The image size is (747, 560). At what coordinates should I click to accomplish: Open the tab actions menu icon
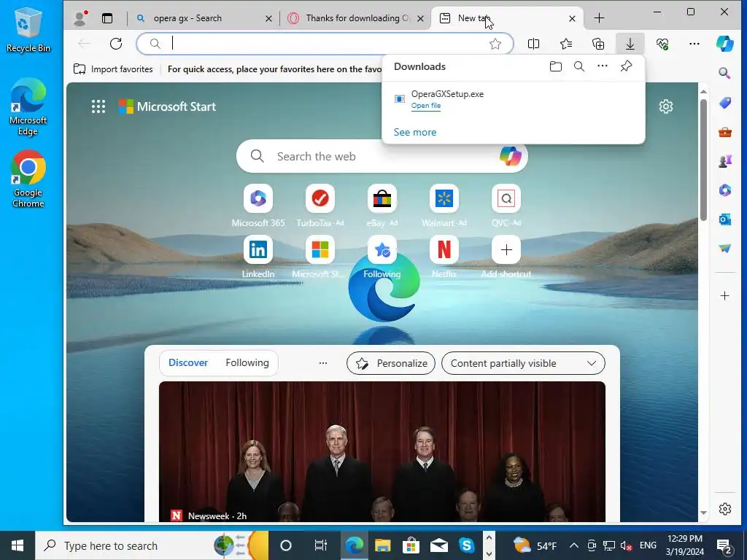click(107, 18)
